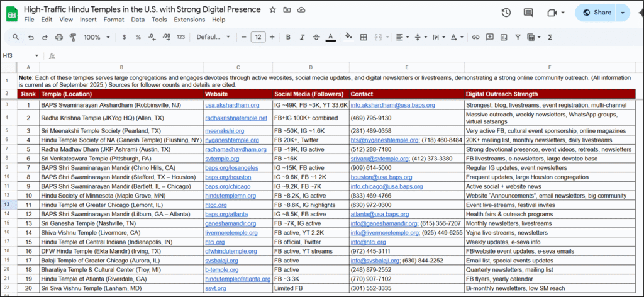The image size is (644, 297).
Task: Star this spreadsheet document
Action: [x=272, y=10]
